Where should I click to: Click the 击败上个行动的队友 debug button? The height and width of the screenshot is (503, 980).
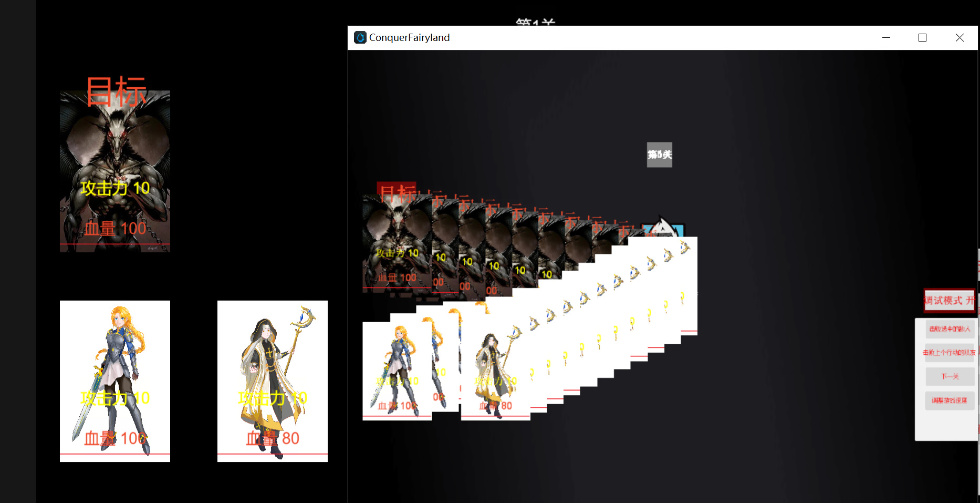[x=950, y=353]
